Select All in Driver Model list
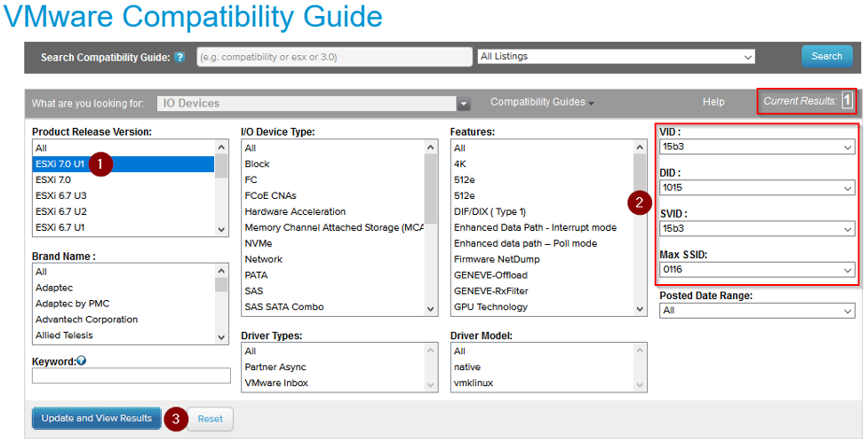 543,352
